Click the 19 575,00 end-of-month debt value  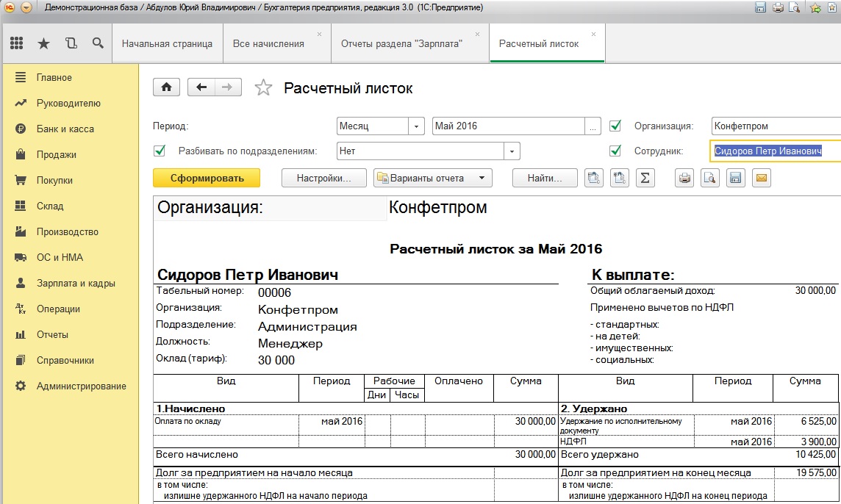[816, 473]
